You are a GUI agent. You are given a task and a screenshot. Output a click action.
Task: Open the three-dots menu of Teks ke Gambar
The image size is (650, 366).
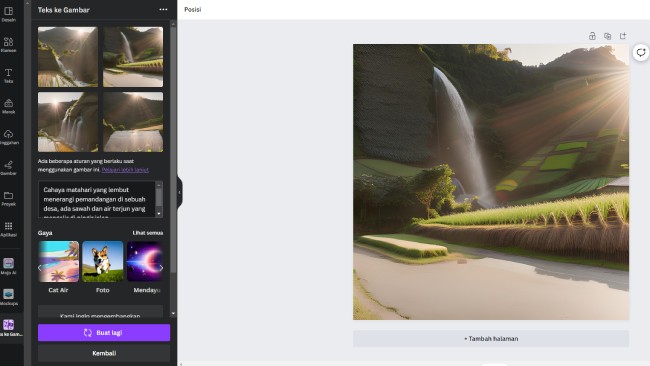[163, 10]
